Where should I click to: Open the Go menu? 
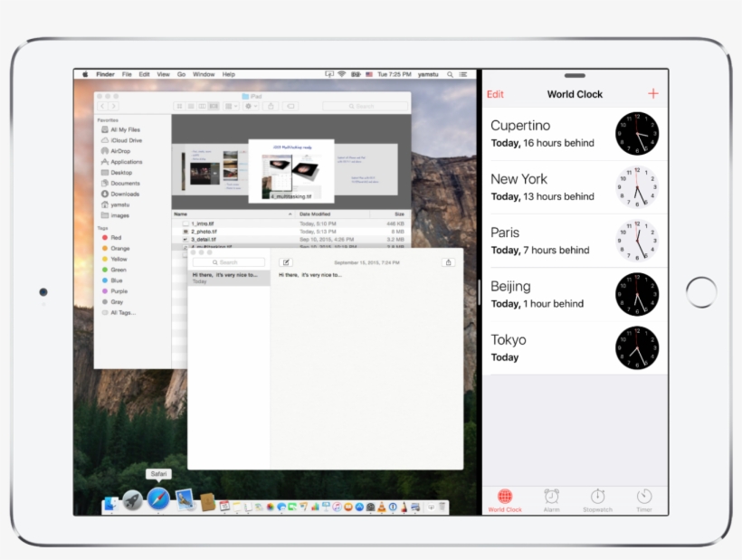[x=181, y=74]
